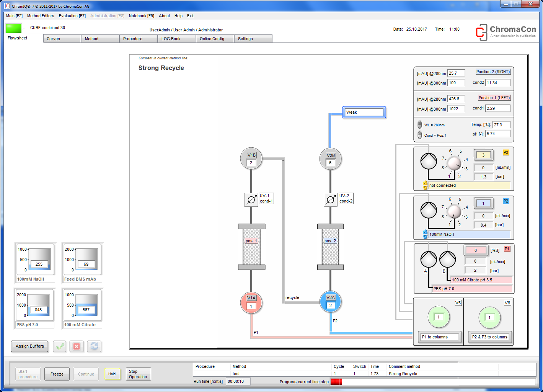Toggle the WL = 280nm wavelength indicator
This screenshot has height=392, width=543.
419,124
